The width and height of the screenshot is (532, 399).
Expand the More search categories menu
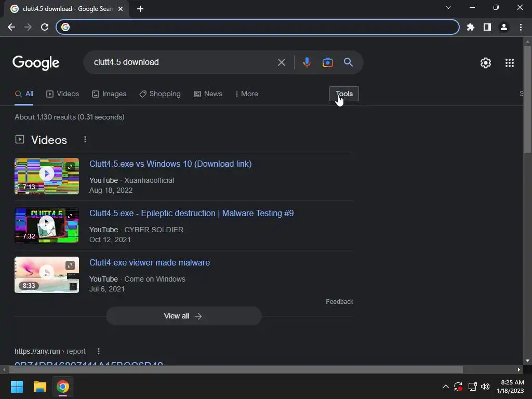[247, 94]
